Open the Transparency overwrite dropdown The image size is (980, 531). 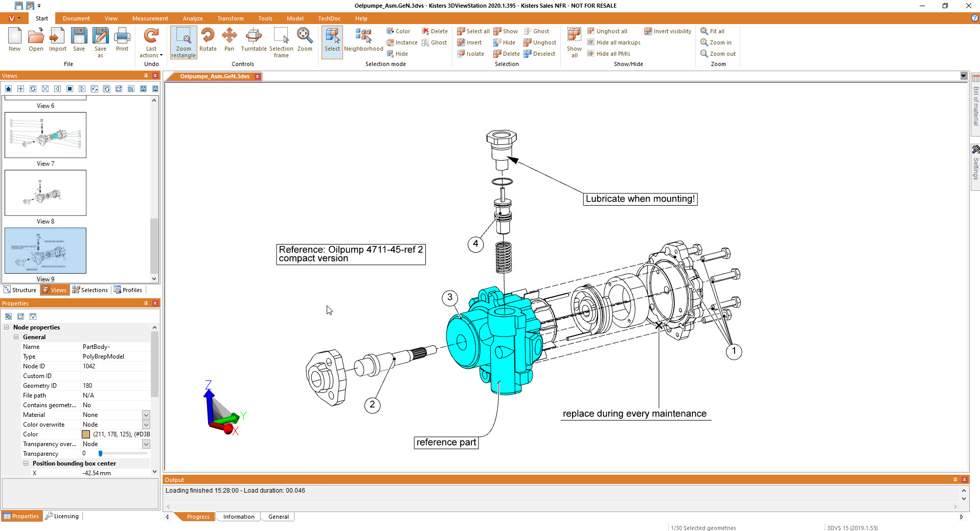tap(146, 444)
